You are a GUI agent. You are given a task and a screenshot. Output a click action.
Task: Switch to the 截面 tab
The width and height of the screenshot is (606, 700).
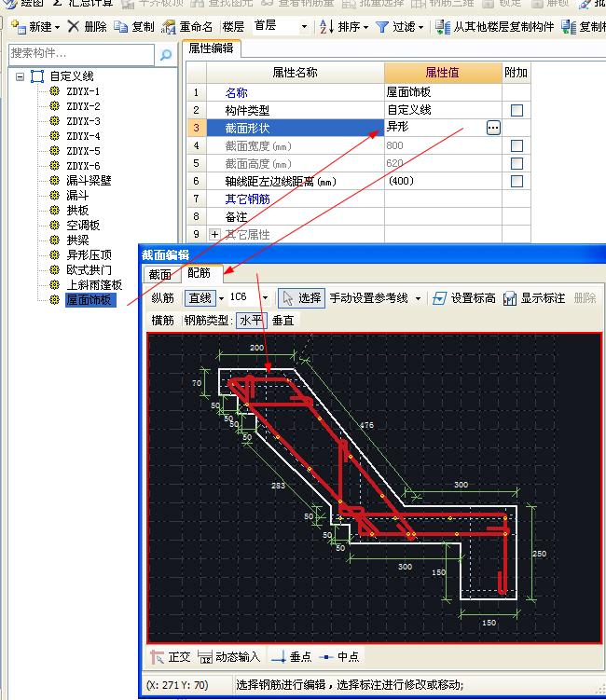(x=159, y=275)
